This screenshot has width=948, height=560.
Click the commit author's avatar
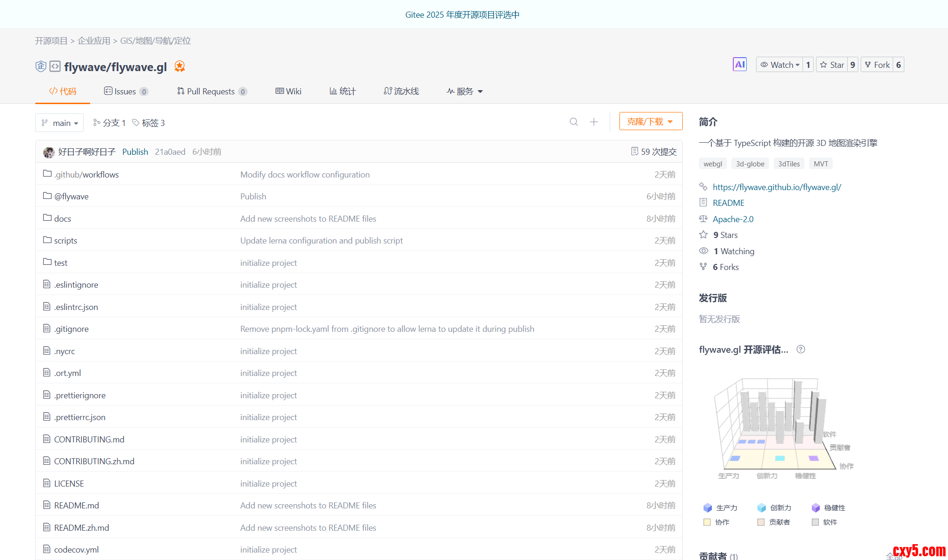[x=49, y=152]
